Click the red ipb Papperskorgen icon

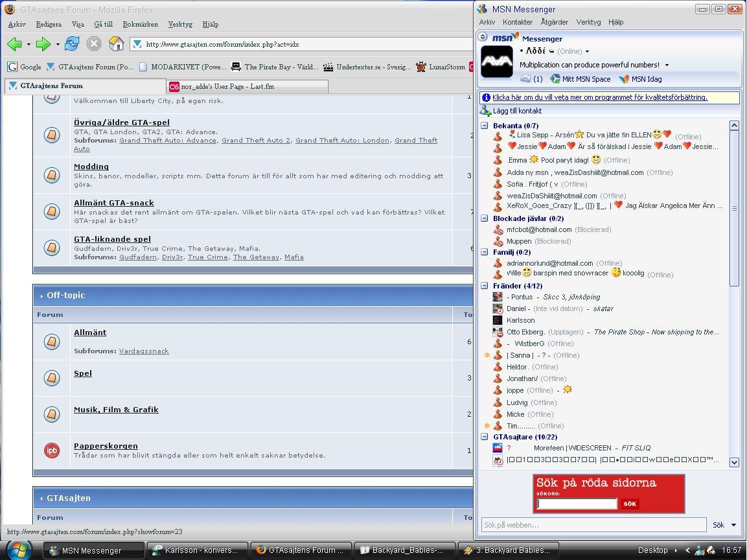(x=52, y=450)
